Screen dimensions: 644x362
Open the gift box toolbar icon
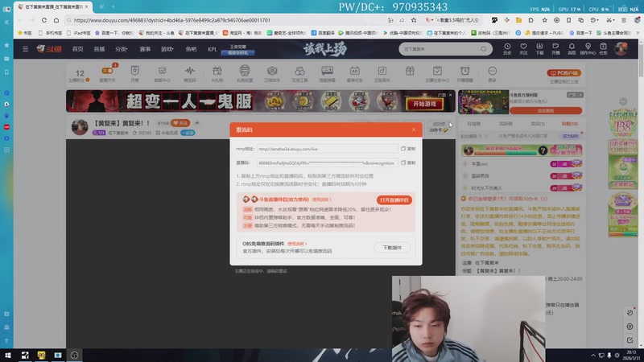pyautogui.click(x=410, y=71)
